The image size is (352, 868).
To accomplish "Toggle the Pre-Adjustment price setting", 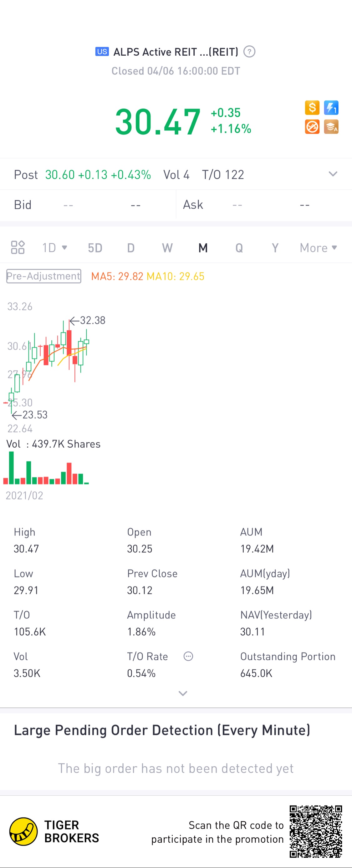I will pos(43,276).
